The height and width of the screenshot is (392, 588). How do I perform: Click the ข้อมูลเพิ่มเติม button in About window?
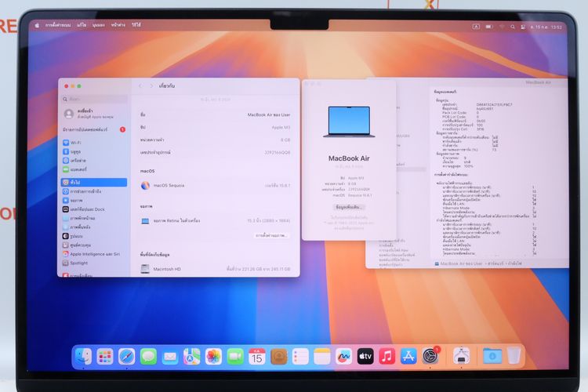point(349,207)
